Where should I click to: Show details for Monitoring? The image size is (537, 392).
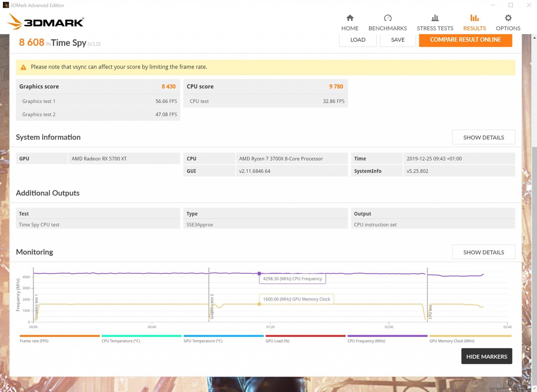pos(483,252)
